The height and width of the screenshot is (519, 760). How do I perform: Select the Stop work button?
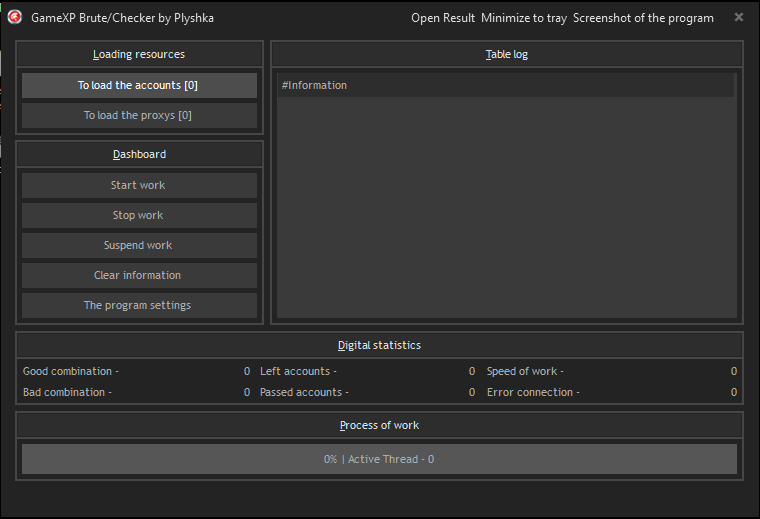139,215
